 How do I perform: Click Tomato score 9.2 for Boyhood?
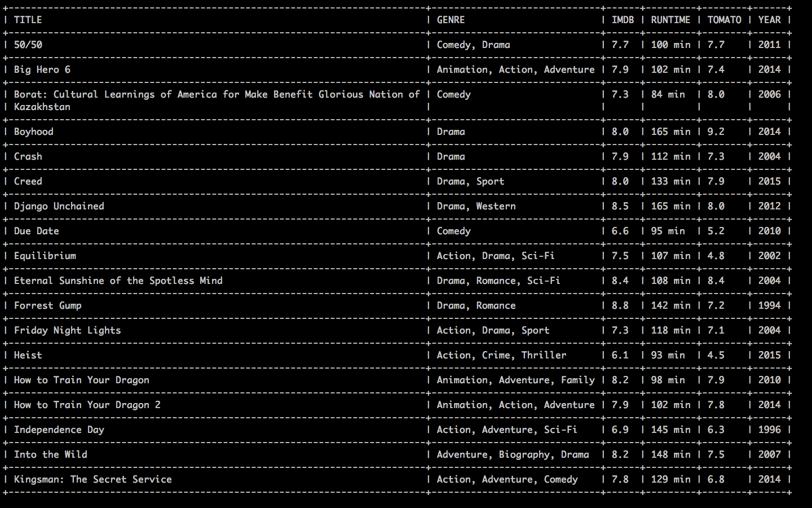(716, 132)
